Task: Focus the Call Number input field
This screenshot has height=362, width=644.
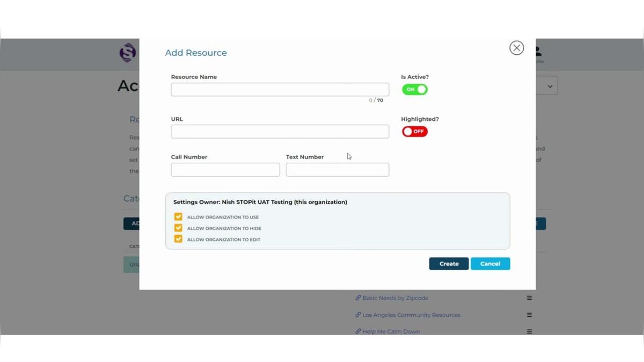Action: point(225,170)
